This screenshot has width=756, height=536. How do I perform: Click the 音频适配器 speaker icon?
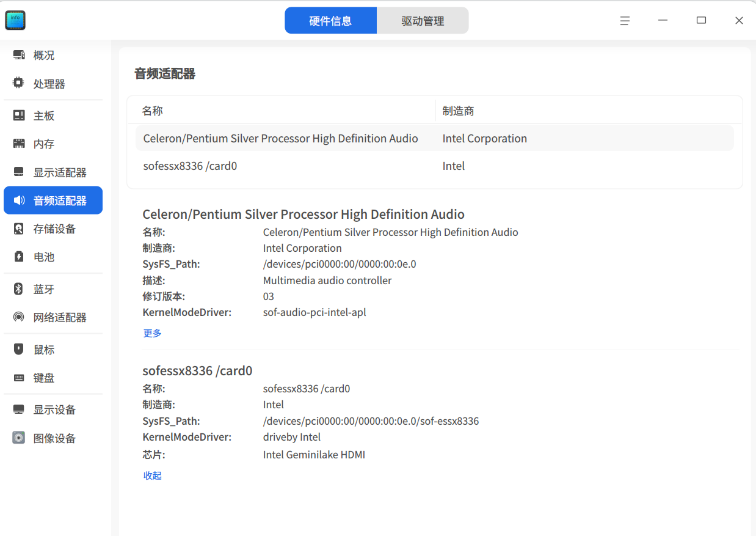pos(19,200)
